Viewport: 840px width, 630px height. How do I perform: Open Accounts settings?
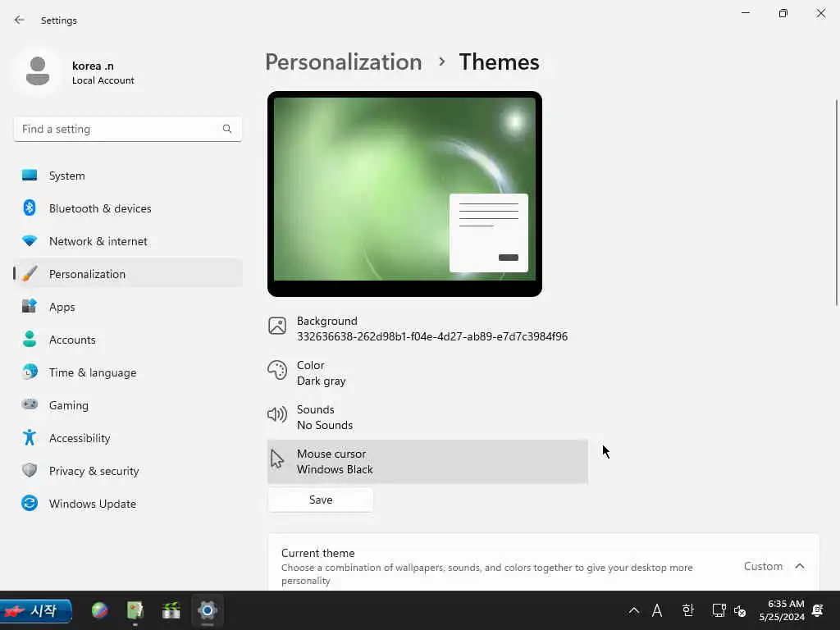(127, 340)
